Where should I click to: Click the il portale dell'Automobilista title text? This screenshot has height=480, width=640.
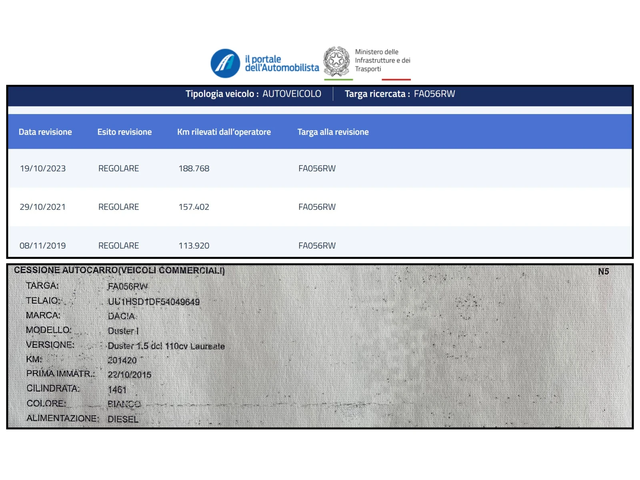point(282,62)
